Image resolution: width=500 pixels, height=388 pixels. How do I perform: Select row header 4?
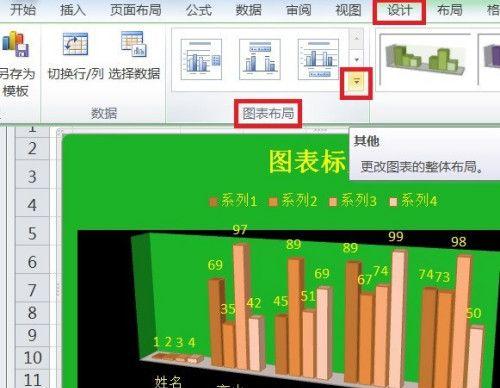32,205
